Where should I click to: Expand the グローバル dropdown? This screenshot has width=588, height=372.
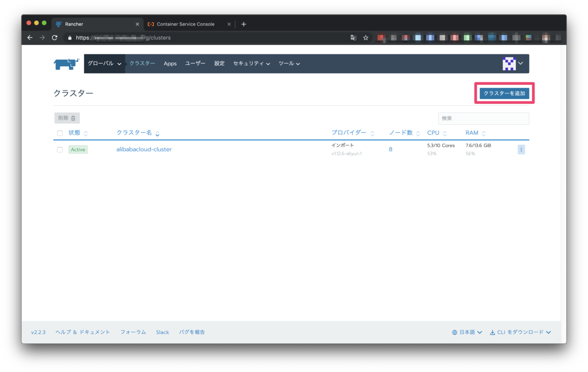point(104,64)
